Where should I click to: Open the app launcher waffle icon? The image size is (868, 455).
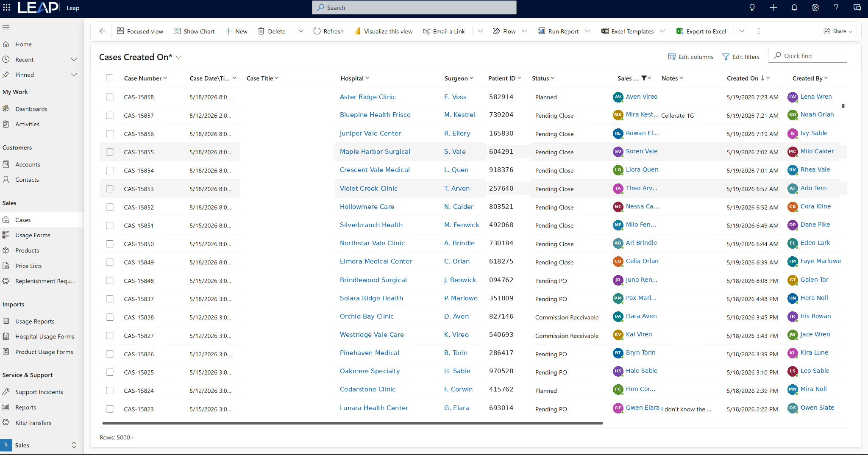tap(7, 8)
